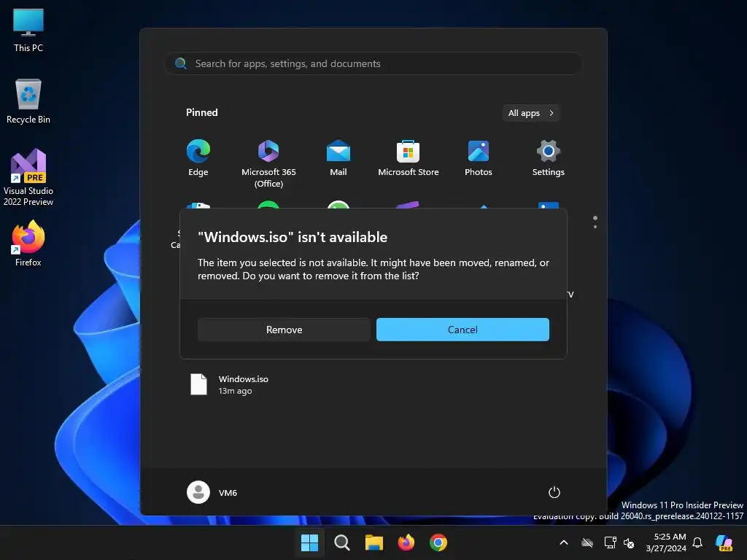Open the Windows.iso recommended file
Screen dimensions: 747x560
230,384
